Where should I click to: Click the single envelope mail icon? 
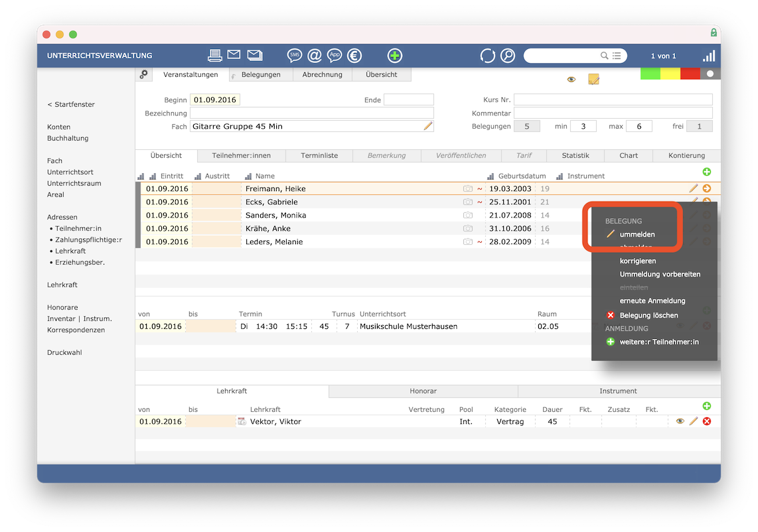[234, 54]
